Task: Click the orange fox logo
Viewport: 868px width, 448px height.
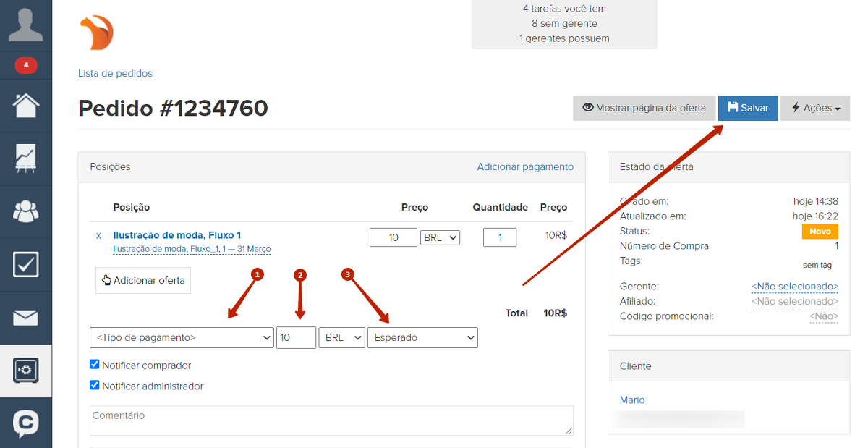Action: pos(96,33)
